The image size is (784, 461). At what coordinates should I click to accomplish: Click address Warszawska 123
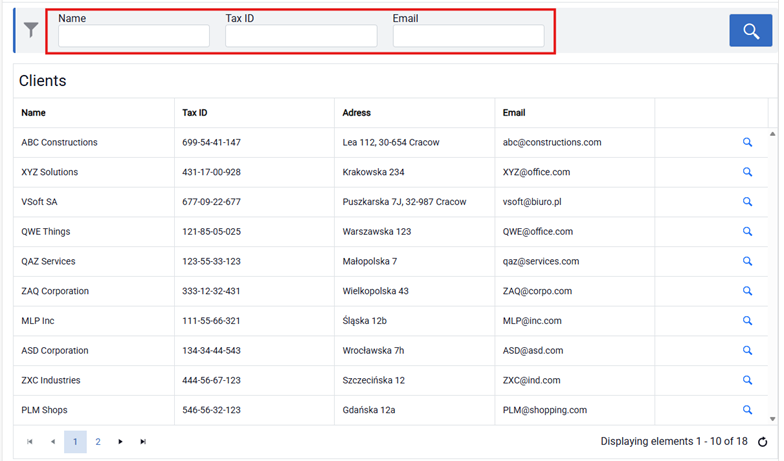[x=377, y=232]
